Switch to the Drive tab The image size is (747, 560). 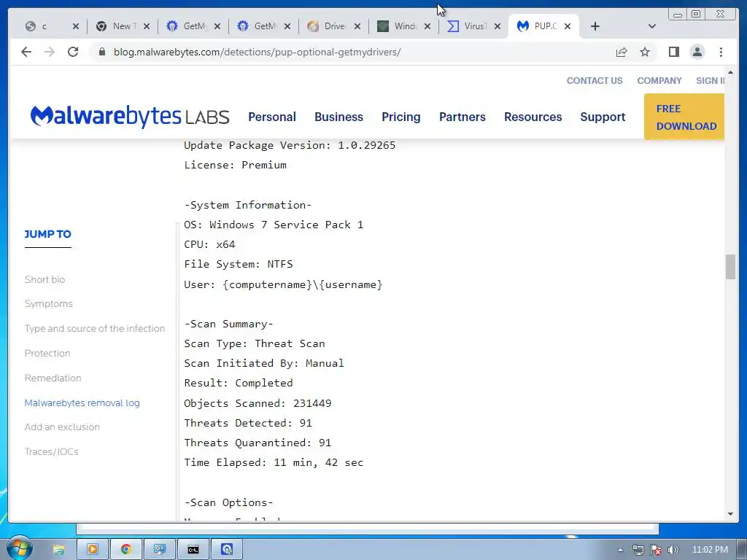pos(328,26)
